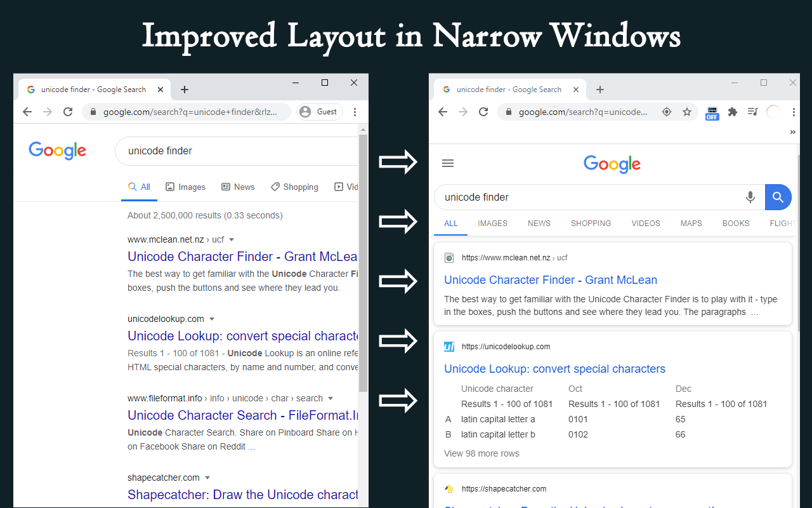
Task: Bookmark page with star icon
Action: point(687,112)
